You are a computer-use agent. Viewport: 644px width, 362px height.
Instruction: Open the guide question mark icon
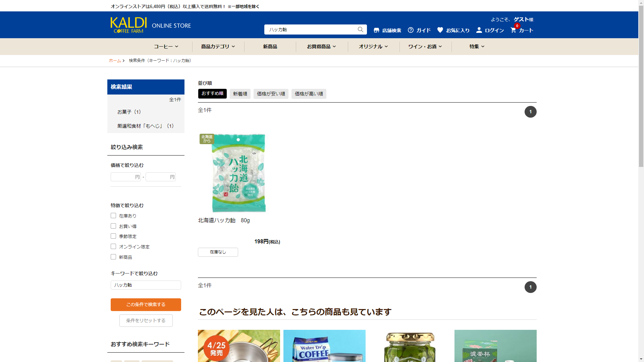click(411, 30)
